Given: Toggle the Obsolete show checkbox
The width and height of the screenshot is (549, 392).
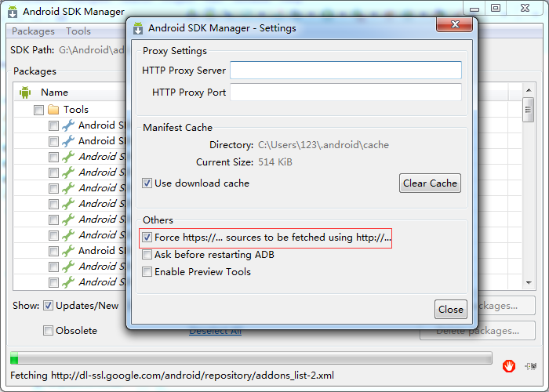Looking at the screenshot, I should pyautogui.click(x=48, y=330).
